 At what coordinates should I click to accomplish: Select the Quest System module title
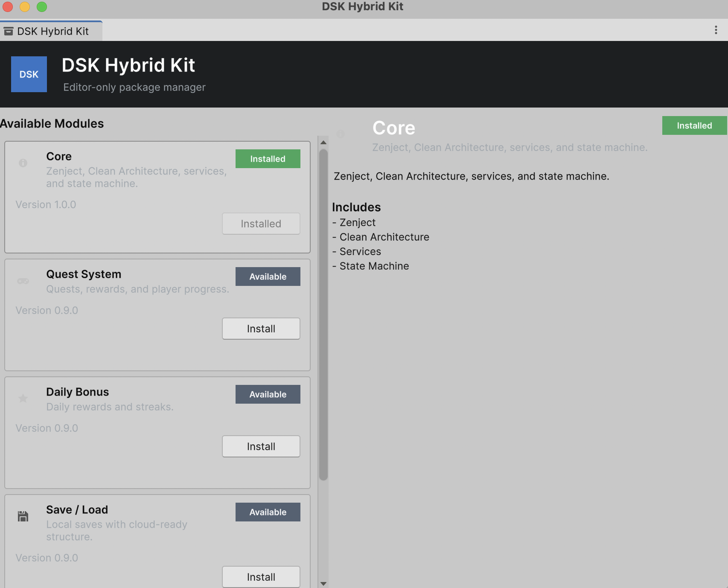[84, 274]
